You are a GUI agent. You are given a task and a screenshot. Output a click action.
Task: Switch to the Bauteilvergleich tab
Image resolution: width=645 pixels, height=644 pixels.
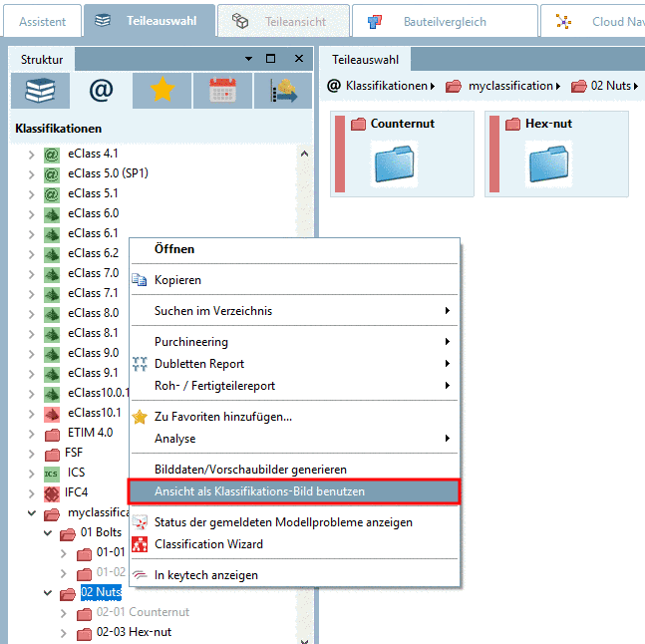445,21
